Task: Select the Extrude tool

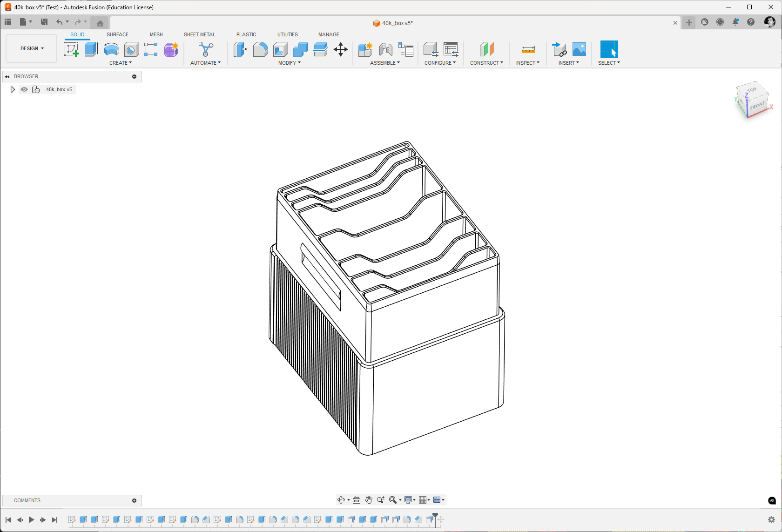Action: [x=91, y=49]
